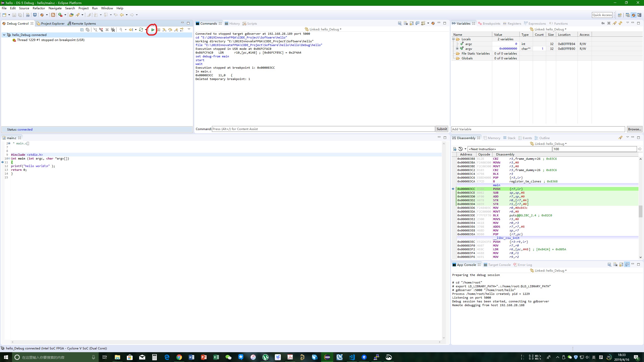
Task: Click the Interrupt pause button
Action: click(x=159, y=30)
